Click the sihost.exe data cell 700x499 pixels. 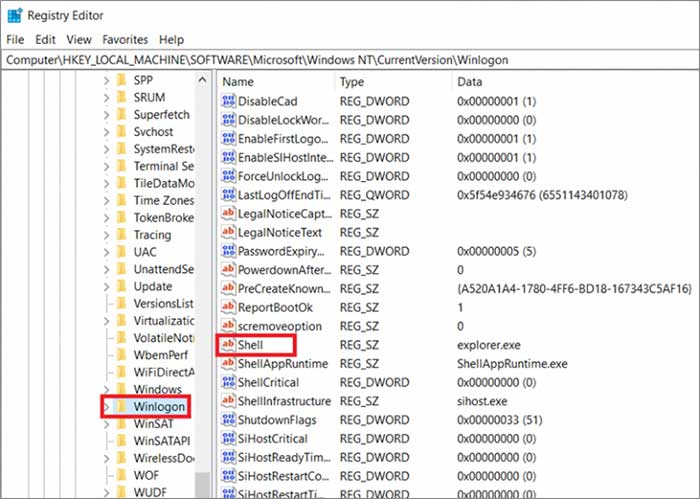[x=482, y=401]
